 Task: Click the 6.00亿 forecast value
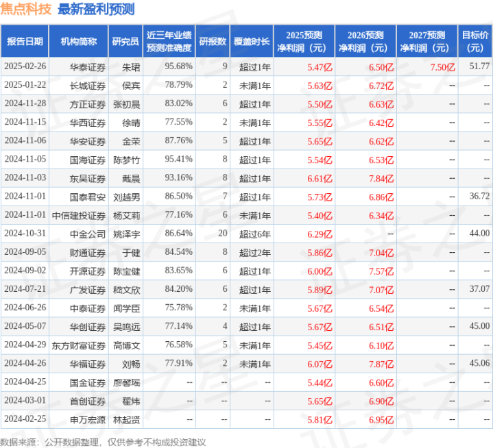320,271
